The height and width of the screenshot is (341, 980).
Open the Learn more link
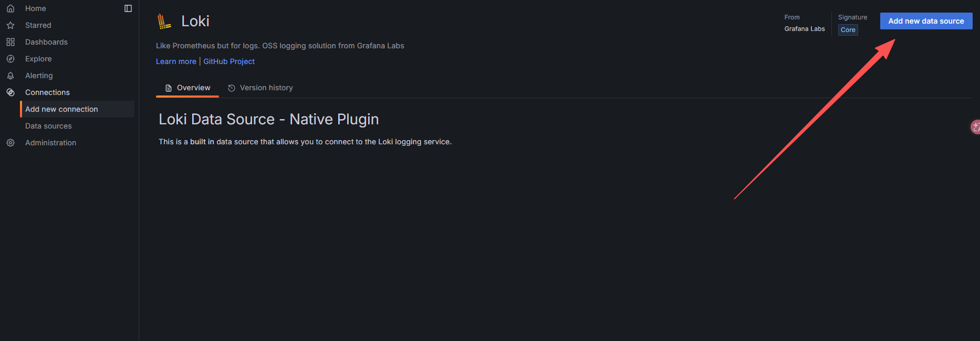(x=176, y=61)
